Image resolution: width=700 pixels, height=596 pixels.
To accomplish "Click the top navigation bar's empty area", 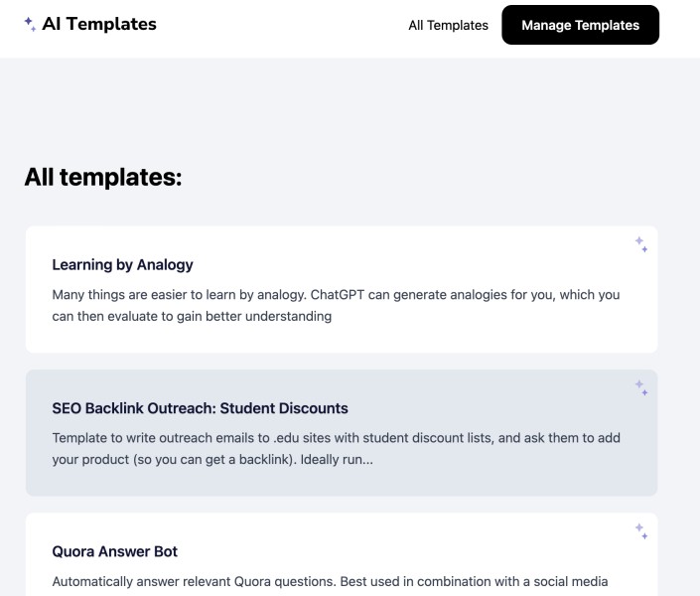I will [281, 27].
